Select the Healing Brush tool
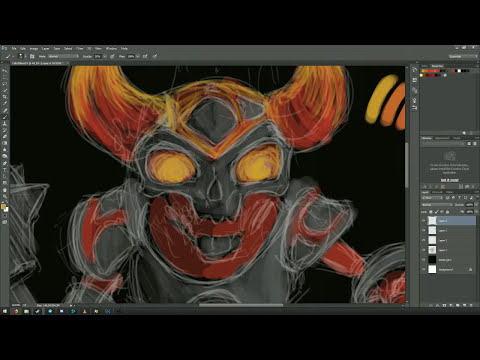The width and height of the screenshot is (480, 360). 5,110
